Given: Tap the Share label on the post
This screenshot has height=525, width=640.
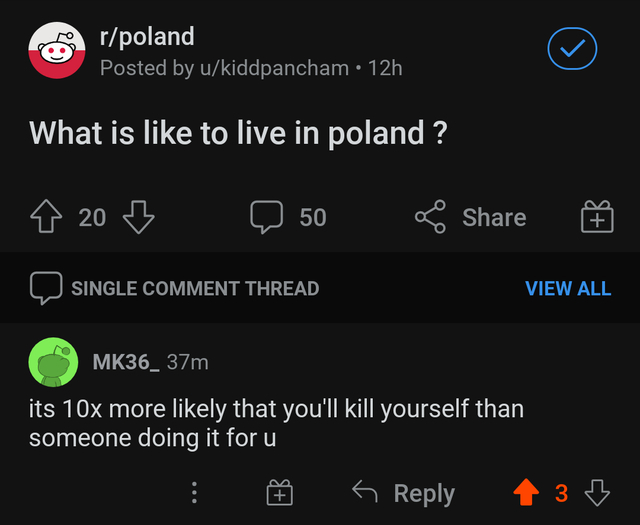Looking at the screenshot, I should (x=493, y=217).
